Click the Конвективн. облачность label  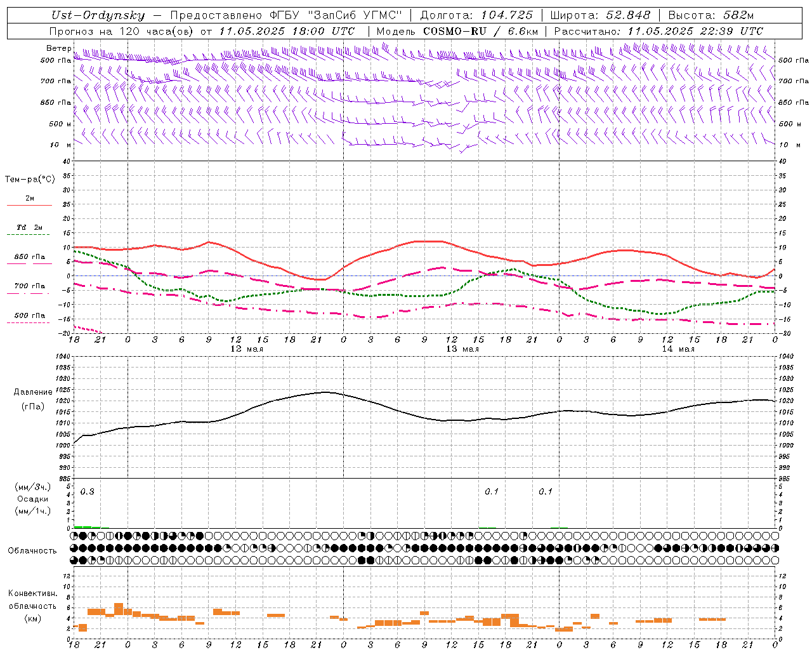tap(32, 600)
